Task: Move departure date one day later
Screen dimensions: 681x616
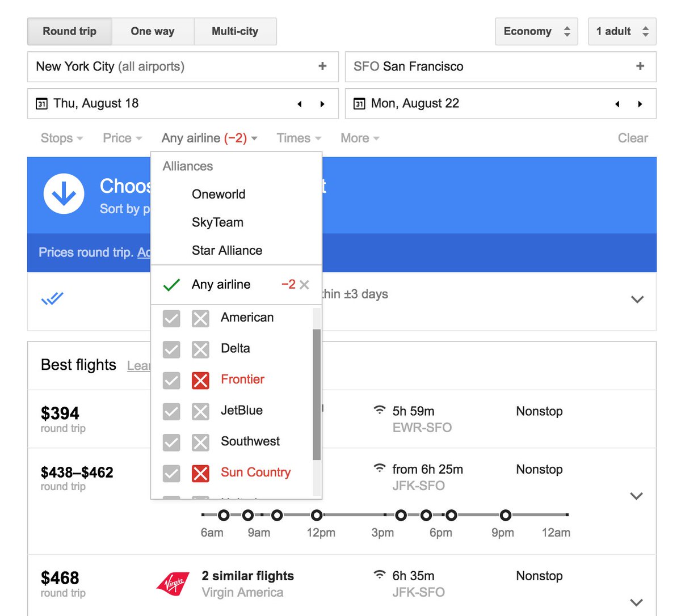Action: coord(322,104)
